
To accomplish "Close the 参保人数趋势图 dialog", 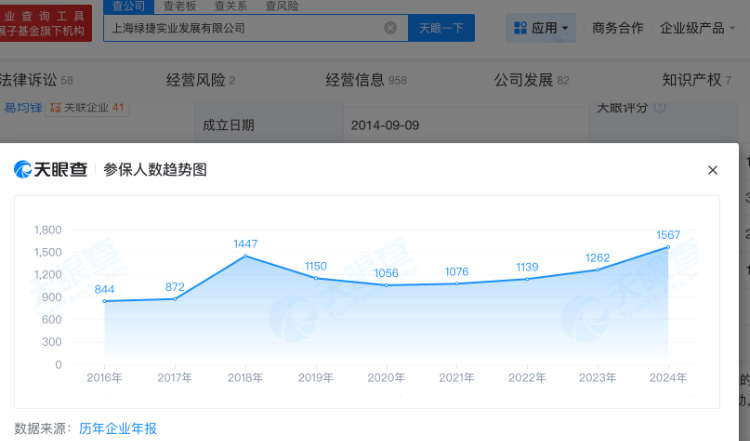I will pos(712,170).
